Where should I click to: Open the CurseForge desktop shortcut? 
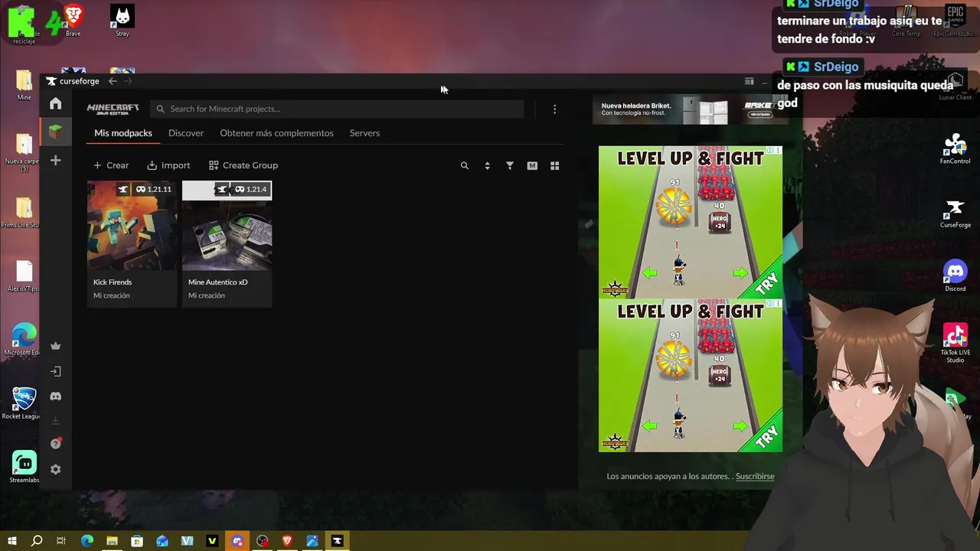[x=955, y=213]
